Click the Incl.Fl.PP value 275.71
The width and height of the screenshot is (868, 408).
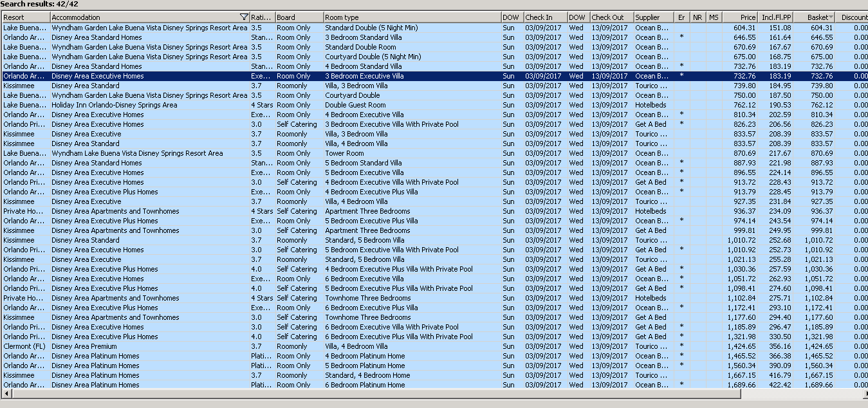pyautogui.click(x=781, y=298)
